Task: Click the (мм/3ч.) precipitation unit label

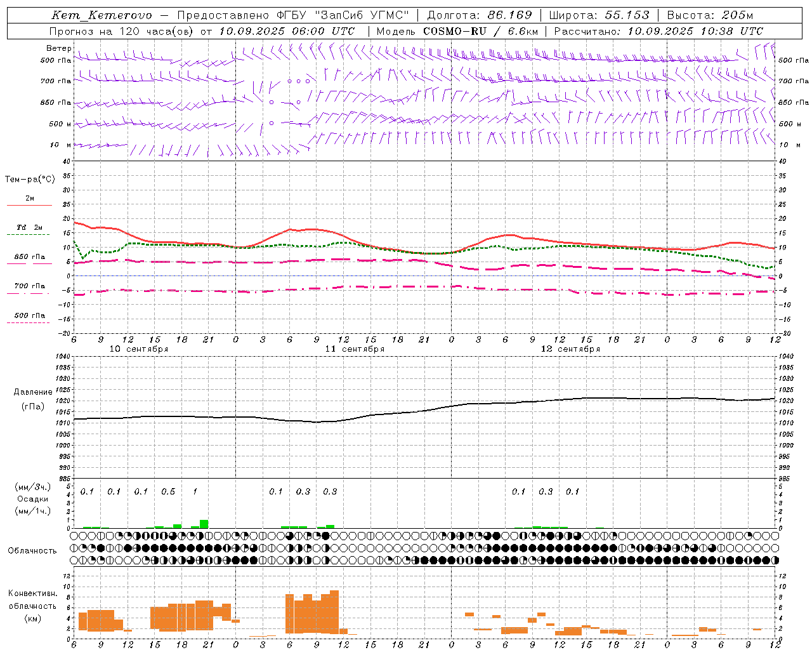Action: pos(33,487)
